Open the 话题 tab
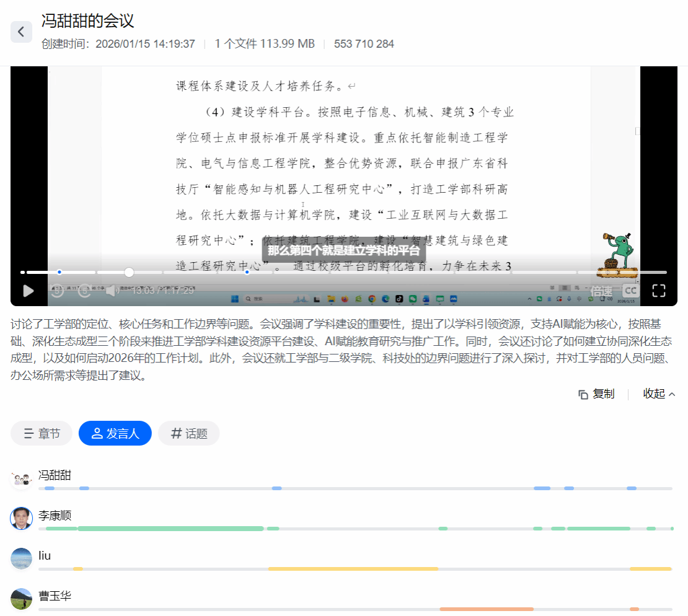Viewport: 688px width, 616px height. pos(189,434)
